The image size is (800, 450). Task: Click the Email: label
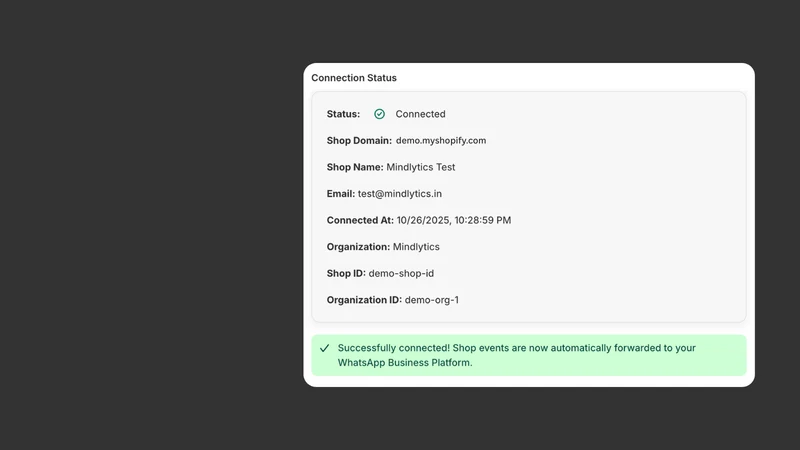[x=340, y=193]
